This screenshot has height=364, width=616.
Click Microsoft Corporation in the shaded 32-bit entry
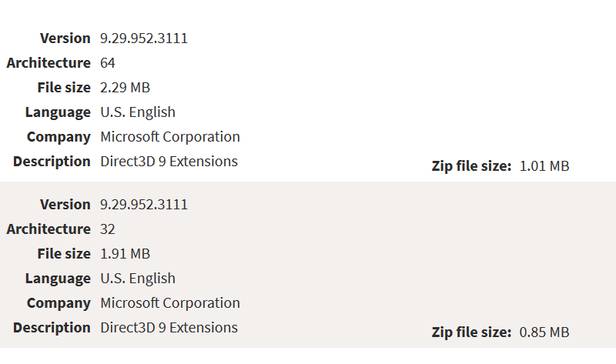coord(170,303)
